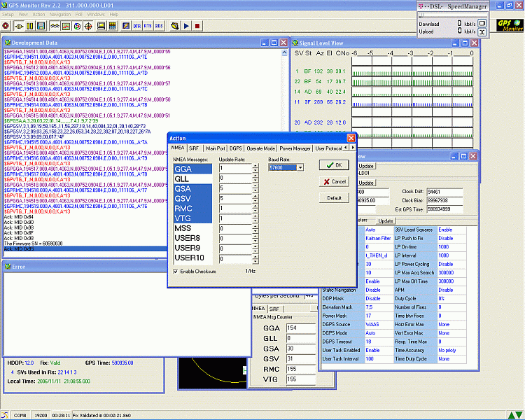Open the Navigation menu
This screenshot has width=525, height=420.
point(60,14)
